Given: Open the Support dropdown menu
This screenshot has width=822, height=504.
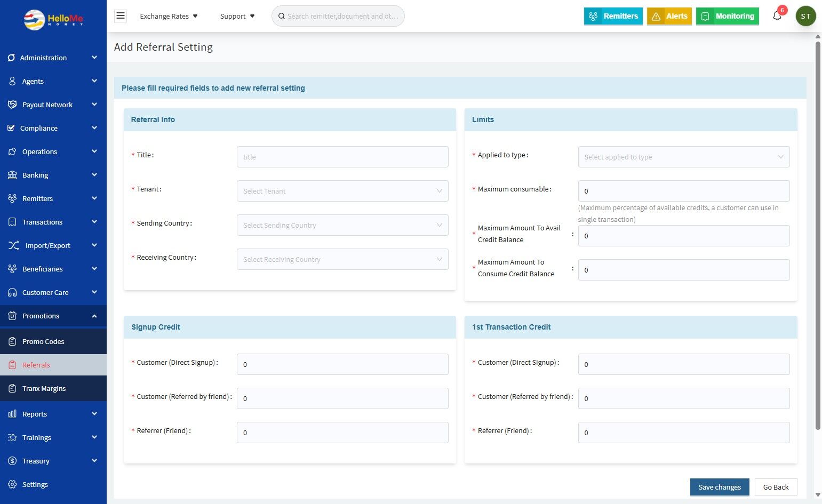Looking at the screenshot, I should point(237,16).
